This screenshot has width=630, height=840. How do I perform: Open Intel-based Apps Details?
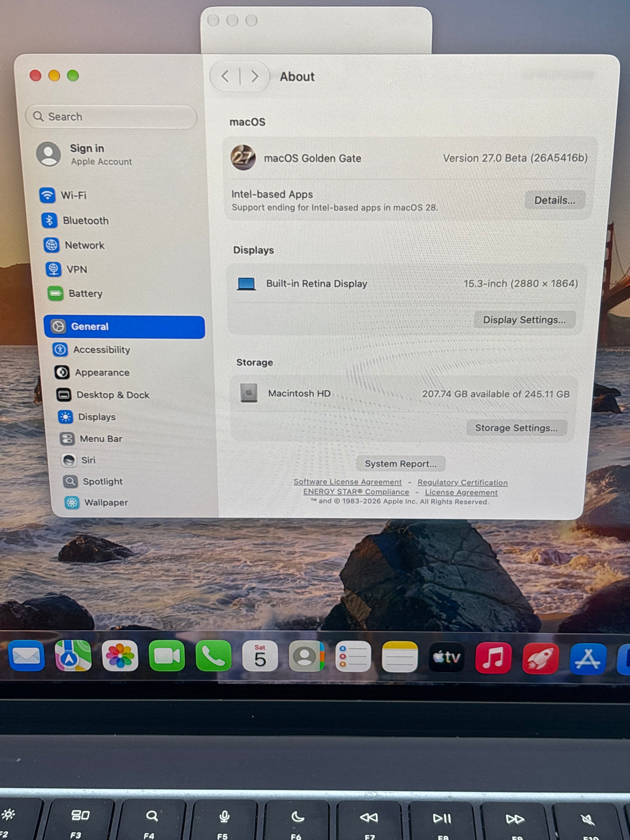[554, 200]
